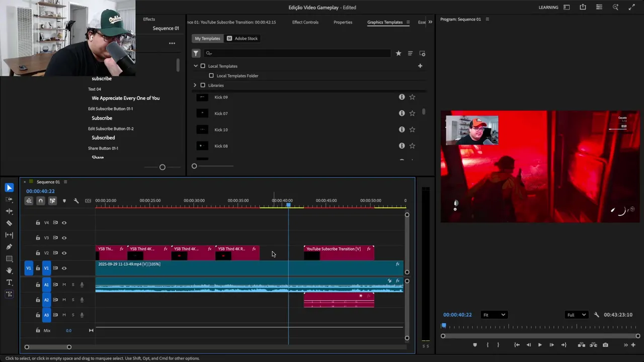Collapse the Local Templates group

(196, 66)
